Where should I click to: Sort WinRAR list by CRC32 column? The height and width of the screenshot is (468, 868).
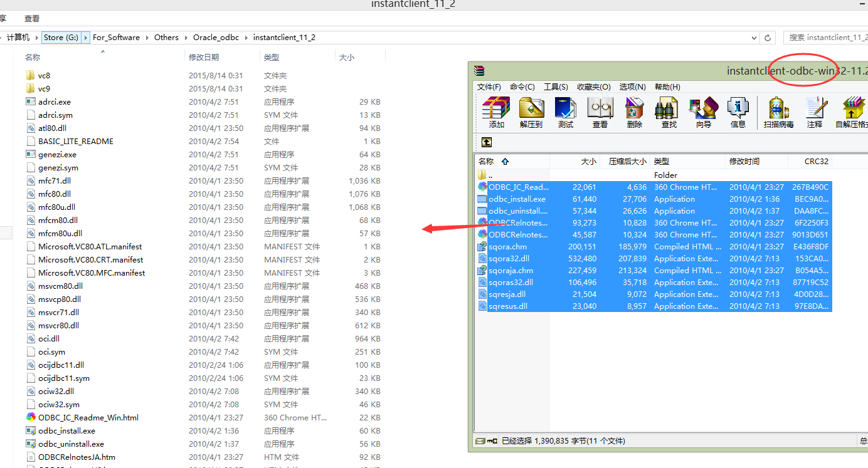[x=817, y=161]
